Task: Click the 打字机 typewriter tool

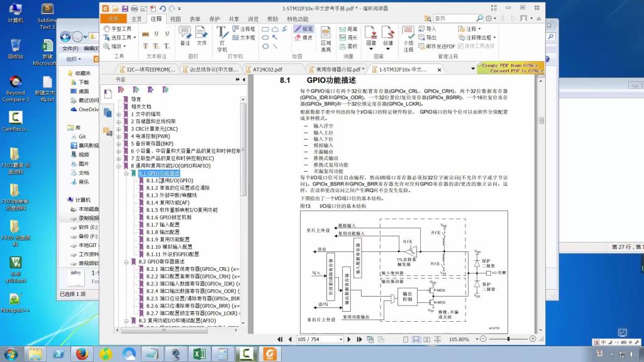Action: 222,38
